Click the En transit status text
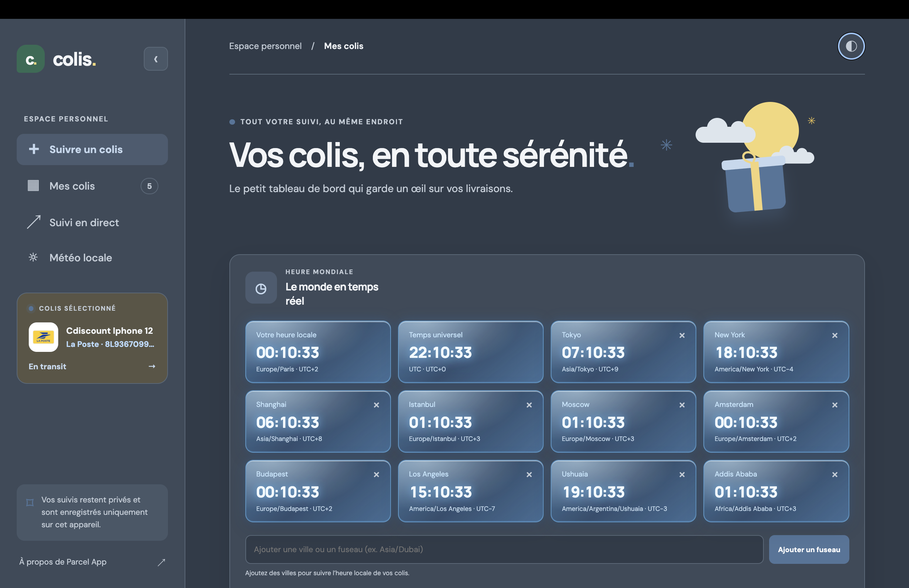909x588 pixels. [x=47, y=366]
